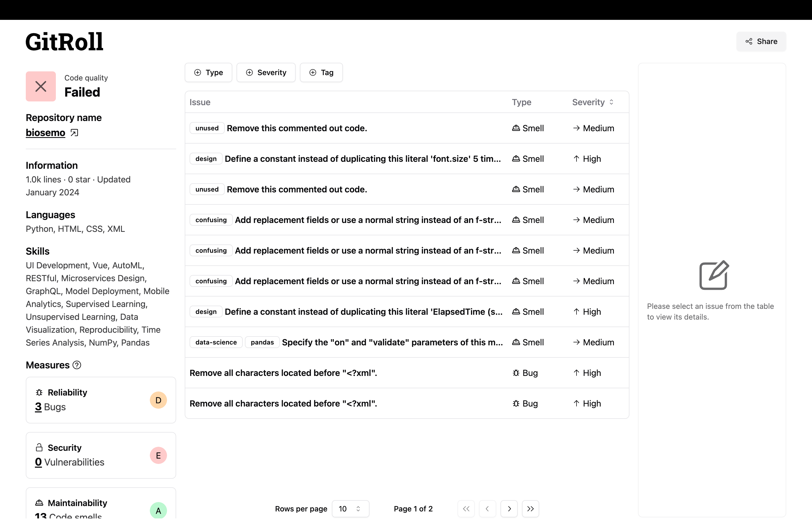Go to the next page arrow
Screen dimensions: 812x527
[509, 508]
